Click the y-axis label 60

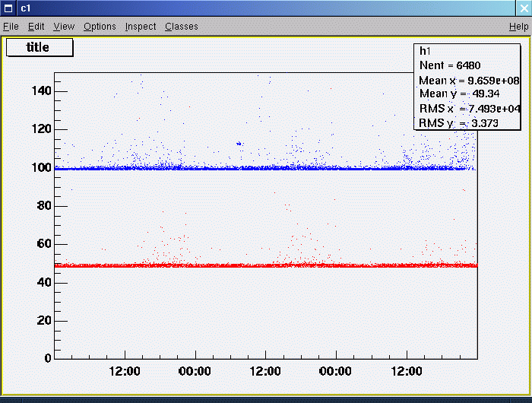[x=44, y=244]
